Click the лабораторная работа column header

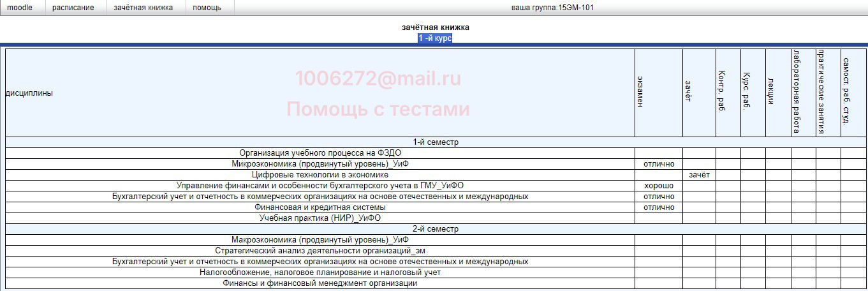[x=796, y=93]
